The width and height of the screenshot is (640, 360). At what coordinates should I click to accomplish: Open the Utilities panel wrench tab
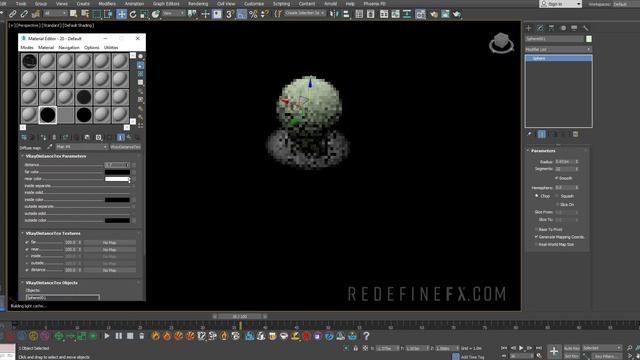point(586,28)
